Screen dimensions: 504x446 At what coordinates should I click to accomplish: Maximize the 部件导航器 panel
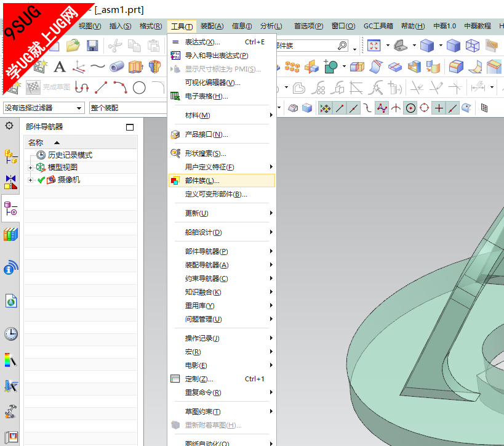click(130, 127)
